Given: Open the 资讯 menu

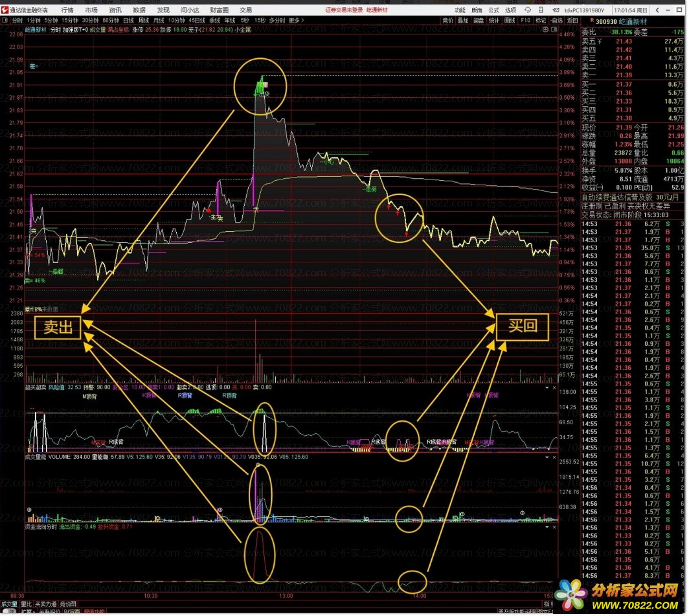Looking at the screenshot, I should point(115,10).
